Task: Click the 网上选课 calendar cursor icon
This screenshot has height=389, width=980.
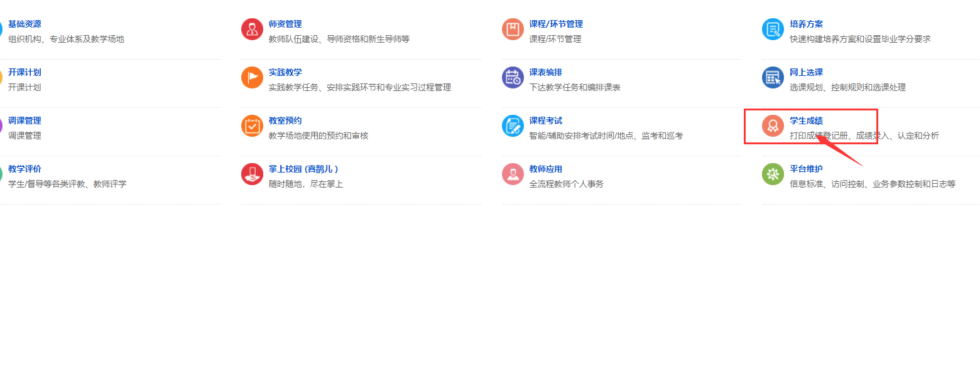Action: pyautogui.click(x=773, y=77)
